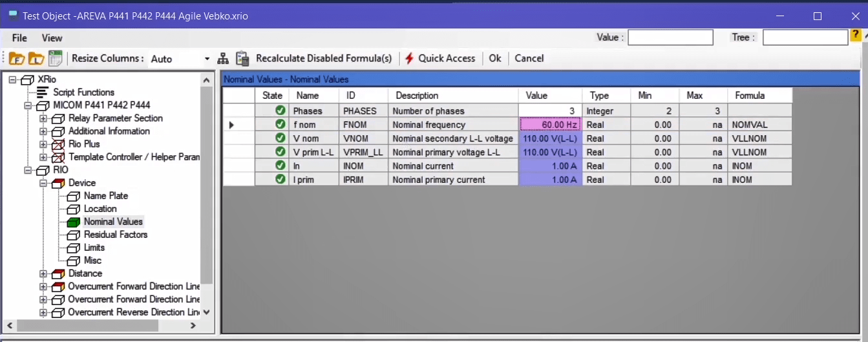Click the red lightning Quick Access icon

[x=409, y=58]
